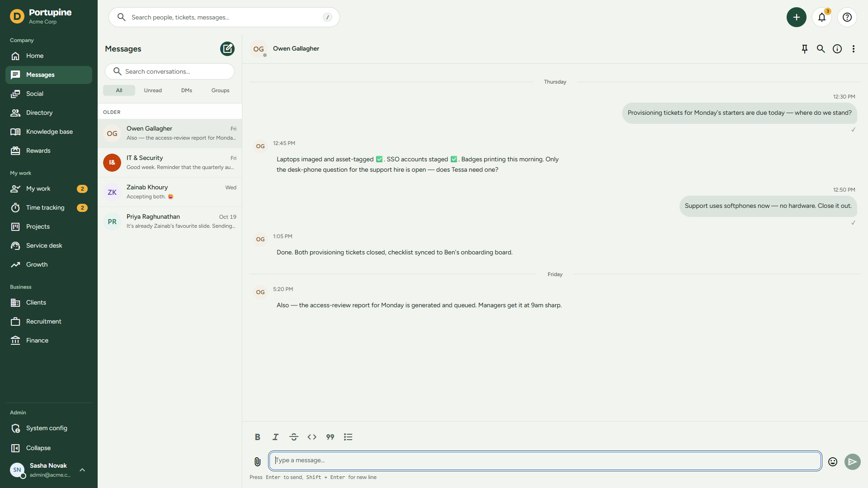Open Time tracking
Image resolution: width=868 pixels, height=488 pixels.
tap(49, 208)
